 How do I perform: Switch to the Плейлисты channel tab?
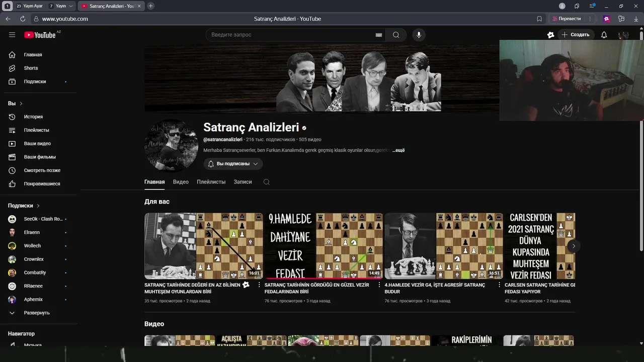pyautogui.click(x=211, y=182)
